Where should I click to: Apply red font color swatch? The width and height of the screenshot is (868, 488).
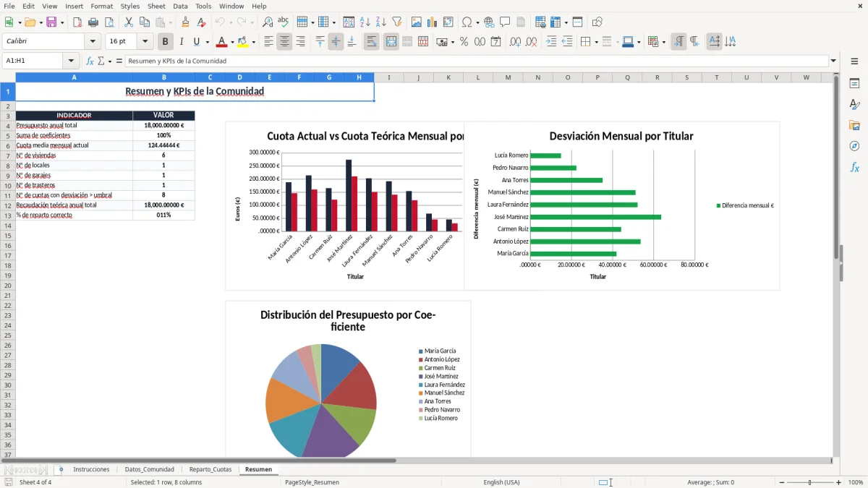(x=222, y=42)
